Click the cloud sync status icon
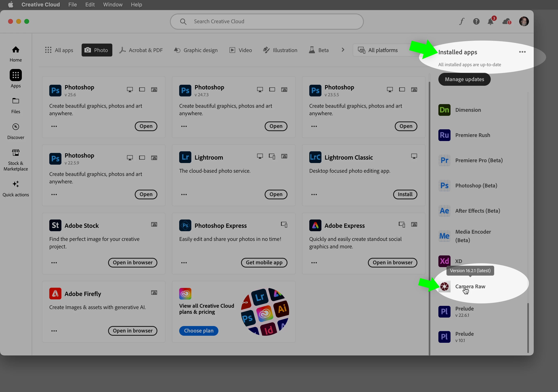The width and height of the screenshot is (558, 392). (x=506, y=22)
